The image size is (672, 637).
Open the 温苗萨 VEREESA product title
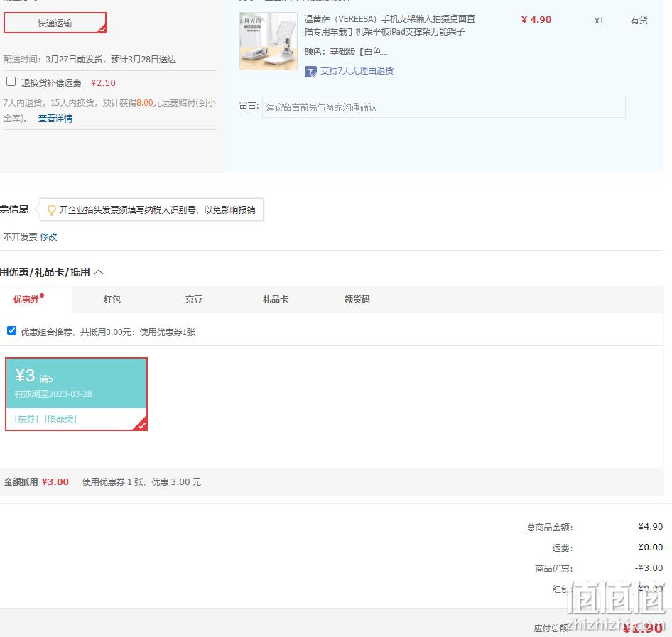tap(389, 26)
